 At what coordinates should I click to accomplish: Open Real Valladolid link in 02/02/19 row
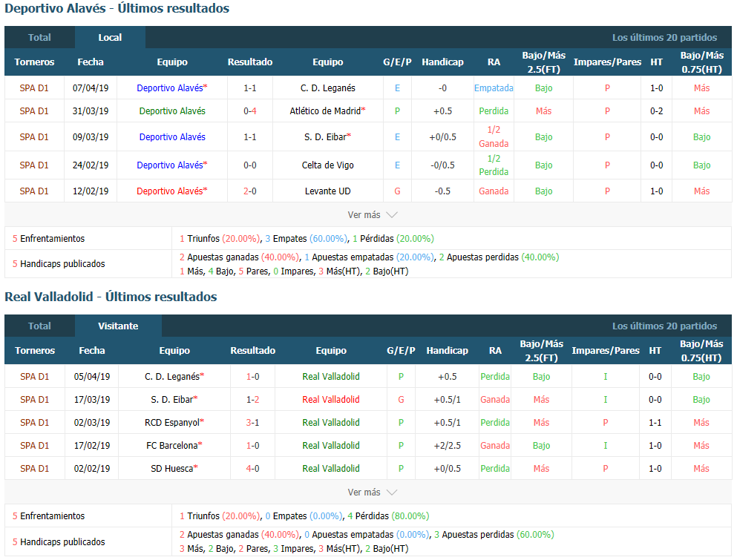click(x=331, y=468)
